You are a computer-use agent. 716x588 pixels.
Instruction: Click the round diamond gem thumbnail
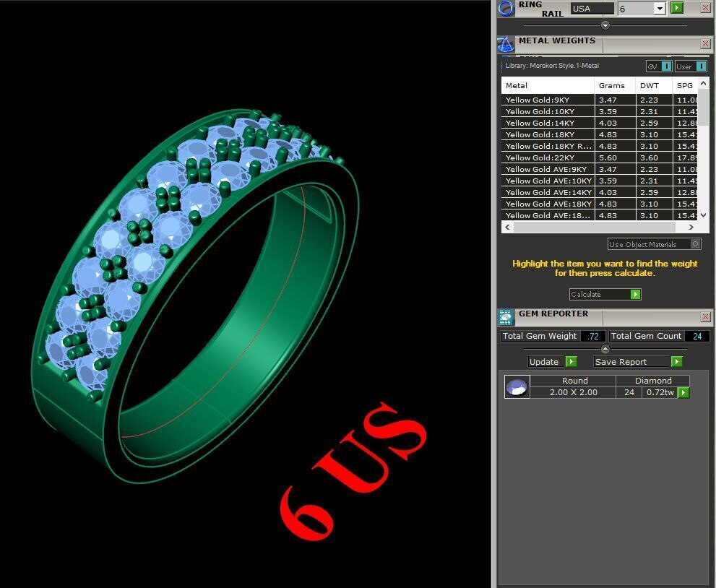517,386
